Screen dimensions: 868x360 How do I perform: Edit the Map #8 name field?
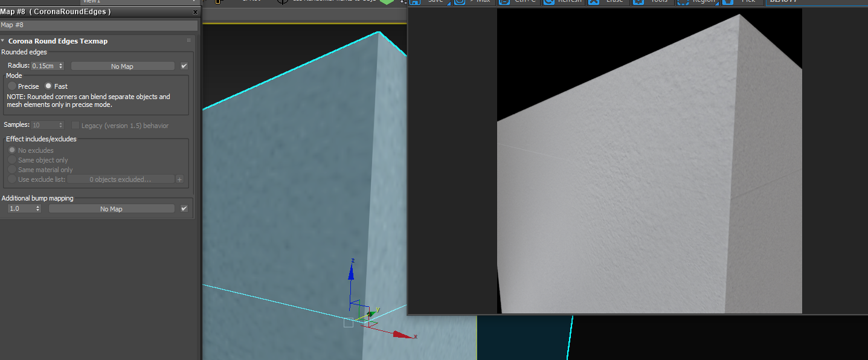(99, 25)
